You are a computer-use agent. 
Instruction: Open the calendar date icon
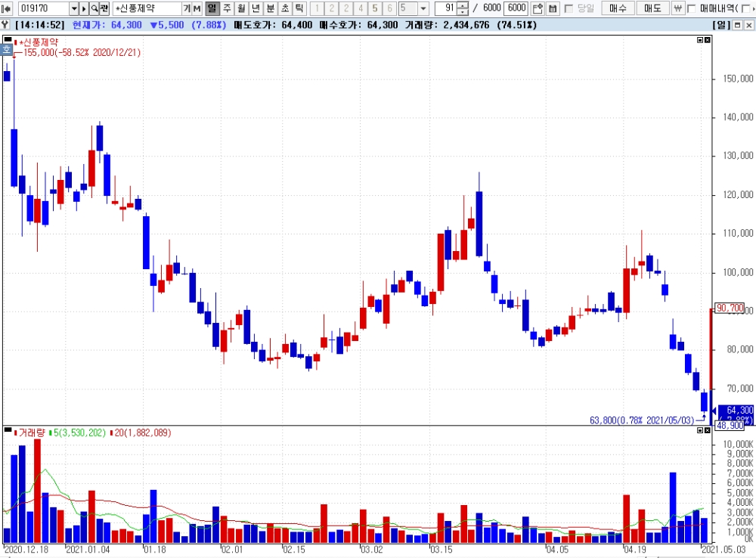tap(553, 8)
